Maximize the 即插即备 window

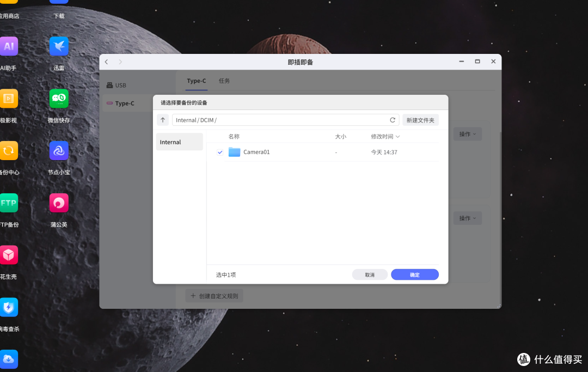[x=477, y=62]
